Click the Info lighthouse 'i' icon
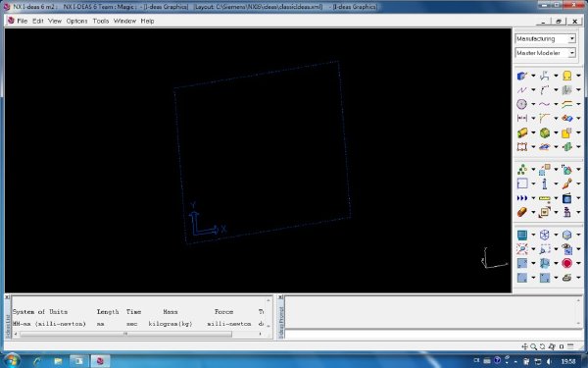 (x=545, y=184)
